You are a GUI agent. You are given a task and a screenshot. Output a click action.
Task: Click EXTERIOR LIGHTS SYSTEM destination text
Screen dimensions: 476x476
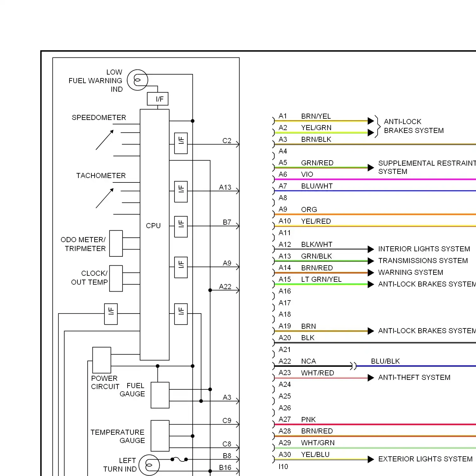click(x=426, y=459)
